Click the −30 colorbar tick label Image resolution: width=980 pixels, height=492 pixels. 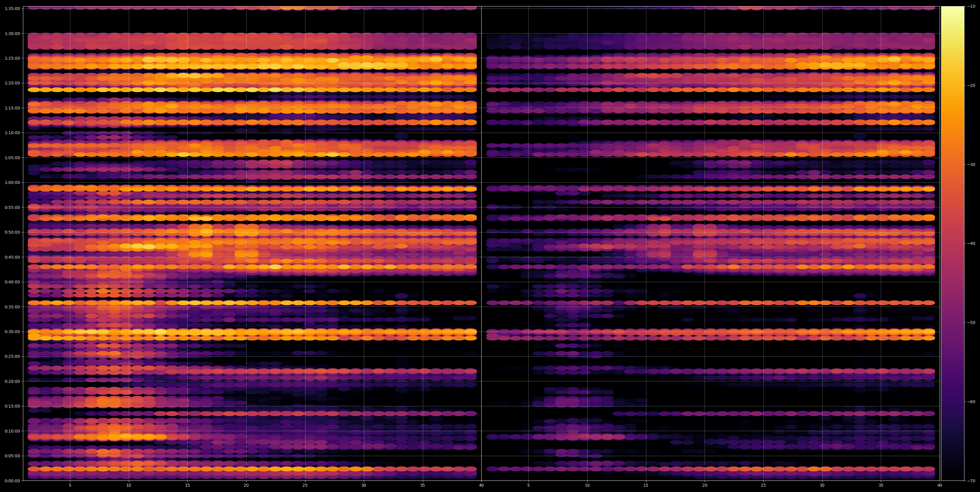coord(971,164)
